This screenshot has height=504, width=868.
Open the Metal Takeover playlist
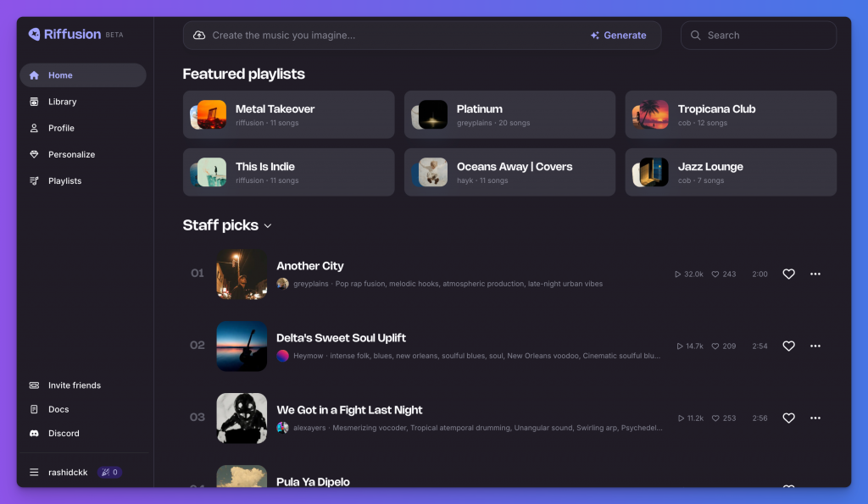coord(288,114)
